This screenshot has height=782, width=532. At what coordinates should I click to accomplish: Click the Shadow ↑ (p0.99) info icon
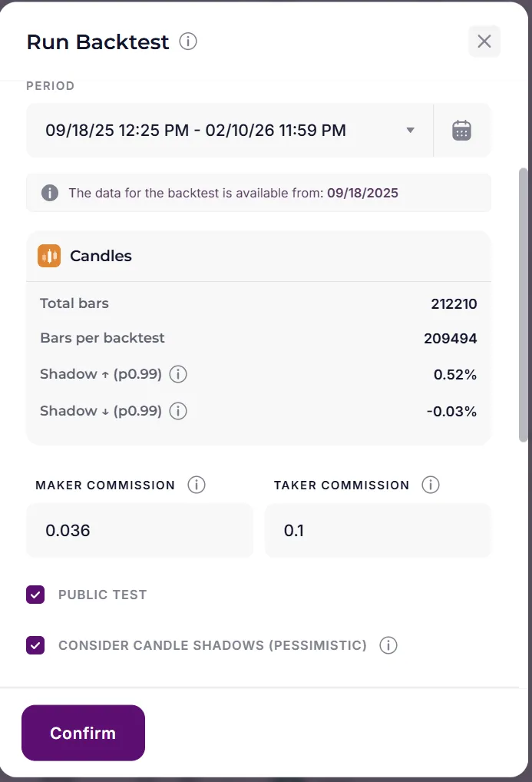(177, 374)
